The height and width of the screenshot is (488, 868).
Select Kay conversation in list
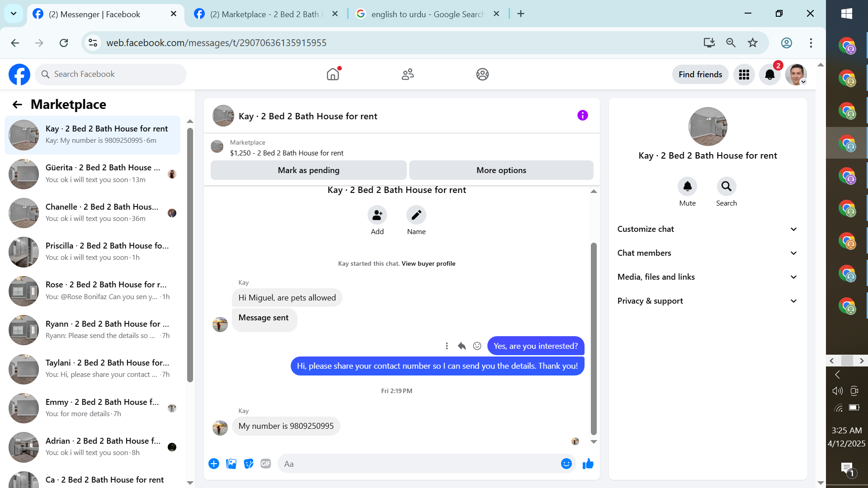tap(93, 135)
